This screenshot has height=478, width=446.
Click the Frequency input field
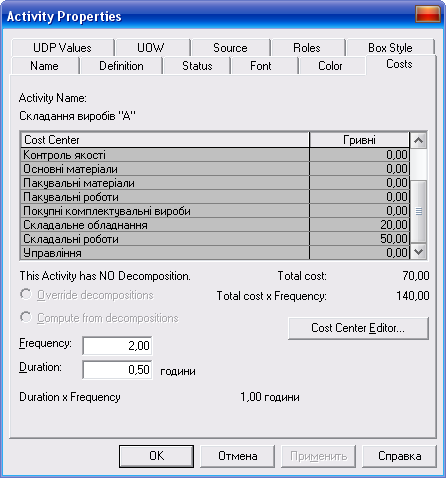(x=117, y=345)
